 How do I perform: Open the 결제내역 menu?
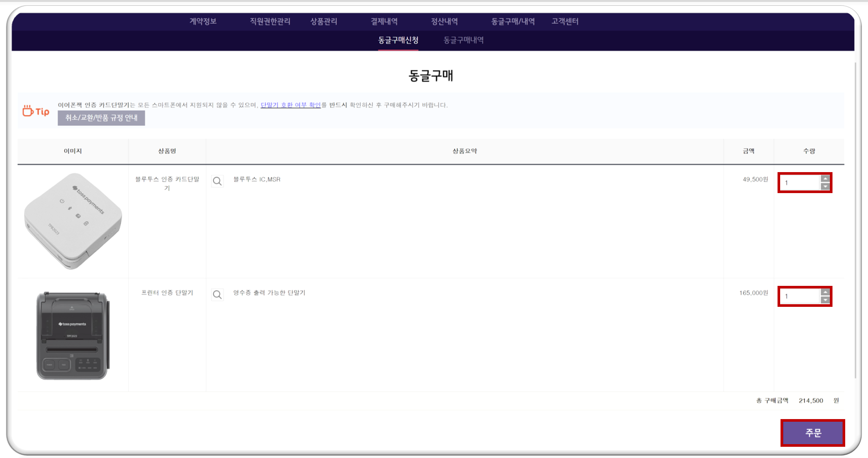click(384, 21)
